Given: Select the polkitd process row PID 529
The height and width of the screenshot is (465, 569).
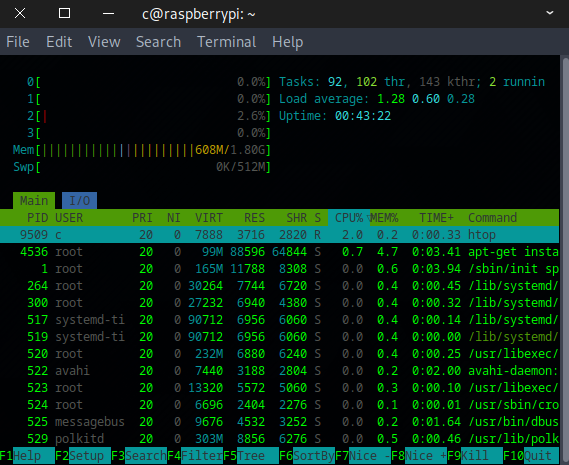Looking at the screenshot, I should point(279,439).
